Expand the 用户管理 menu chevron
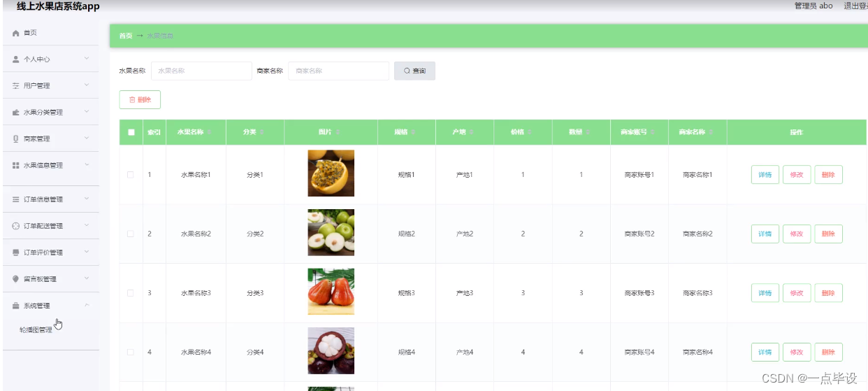 [x=87, y=85]
